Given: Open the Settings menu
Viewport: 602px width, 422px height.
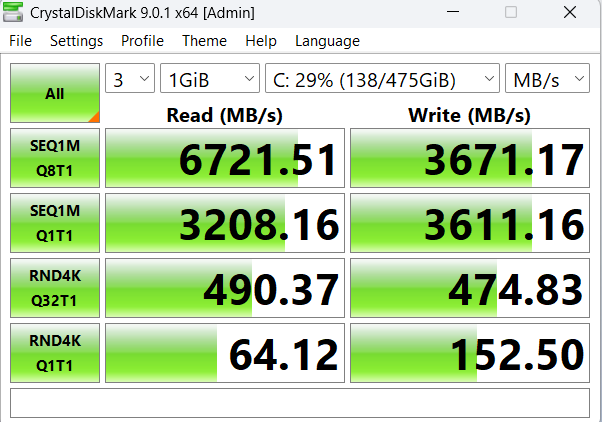Looking at the screenshot, I should coord(76,41).
